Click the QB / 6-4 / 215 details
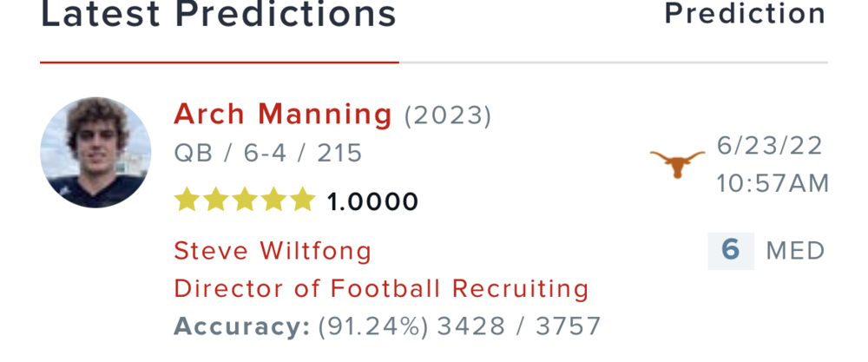868x362 pixels. point(268,154)
